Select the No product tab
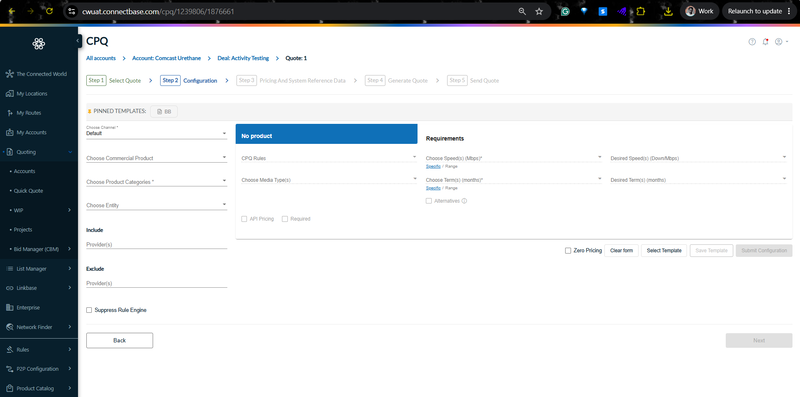 327,134
